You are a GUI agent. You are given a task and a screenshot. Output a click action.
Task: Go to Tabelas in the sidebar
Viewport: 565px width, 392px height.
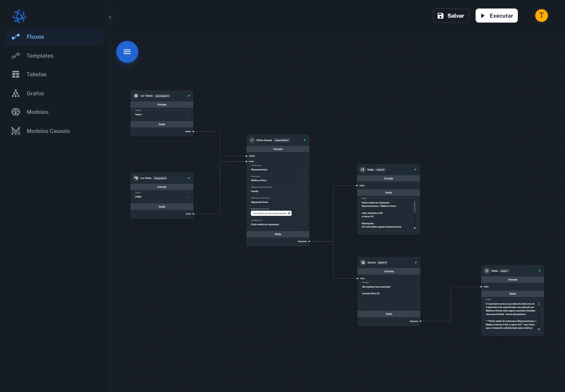coord(55,74)
